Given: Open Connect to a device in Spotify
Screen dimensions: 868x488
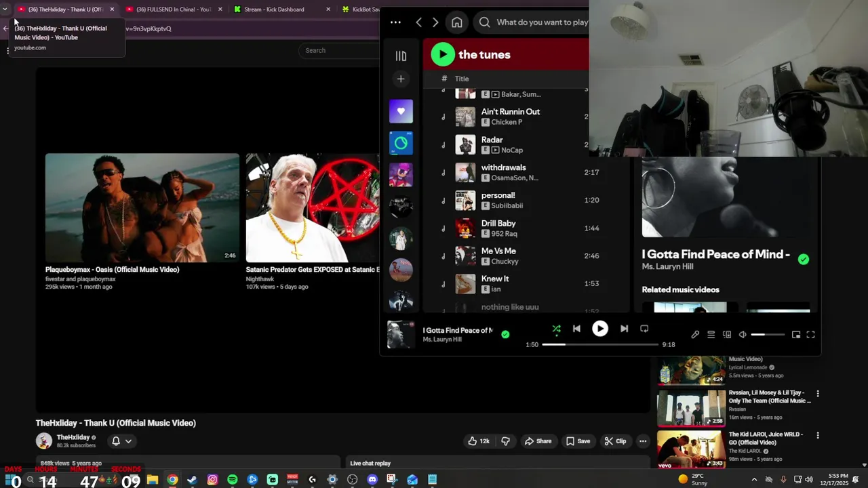Looking at the screenshot, I should coord(727,335).
